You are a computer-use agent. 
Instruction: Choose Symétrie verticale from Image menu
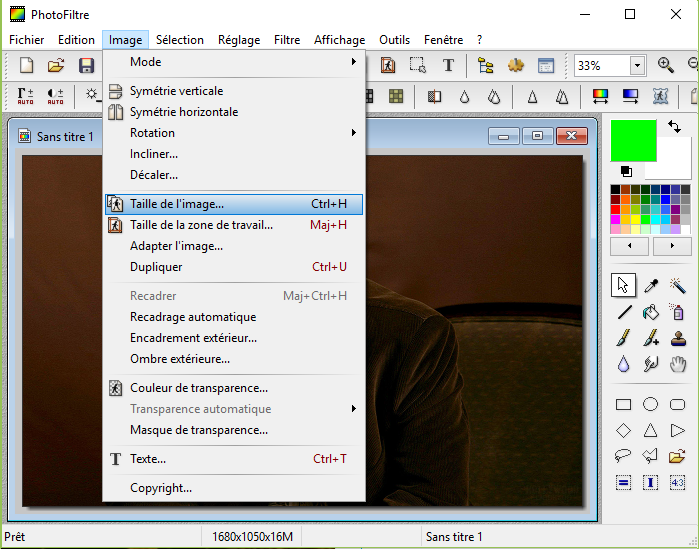234,91
